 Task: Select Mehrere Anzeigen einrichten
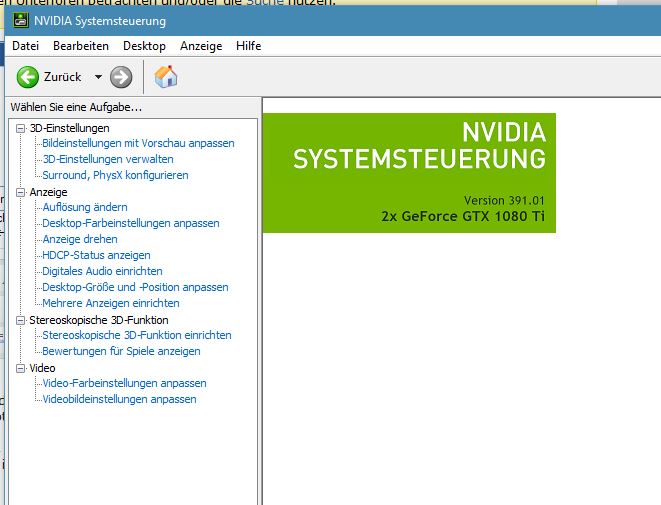pyautogui.click(x=111, y=304)
